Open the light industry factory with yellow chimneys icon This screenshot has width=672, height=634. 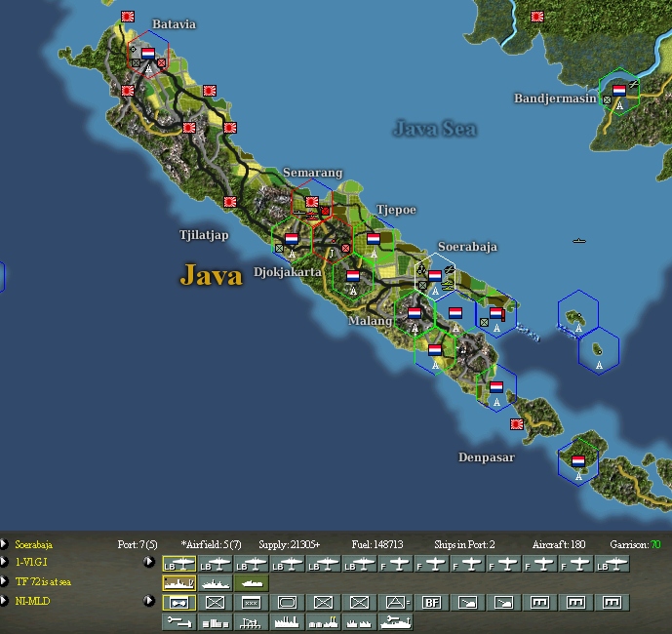click(x=323, y=622)
